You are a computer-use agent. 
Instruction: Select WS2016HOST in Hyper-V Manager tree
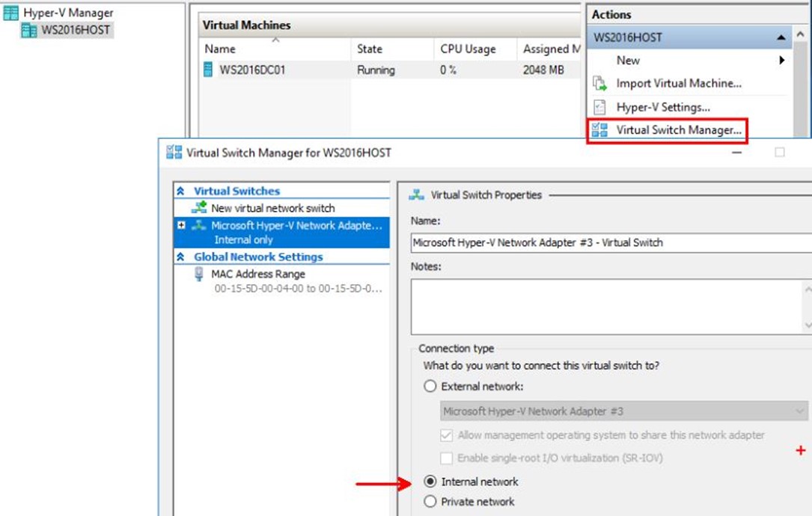click(76, 30)
